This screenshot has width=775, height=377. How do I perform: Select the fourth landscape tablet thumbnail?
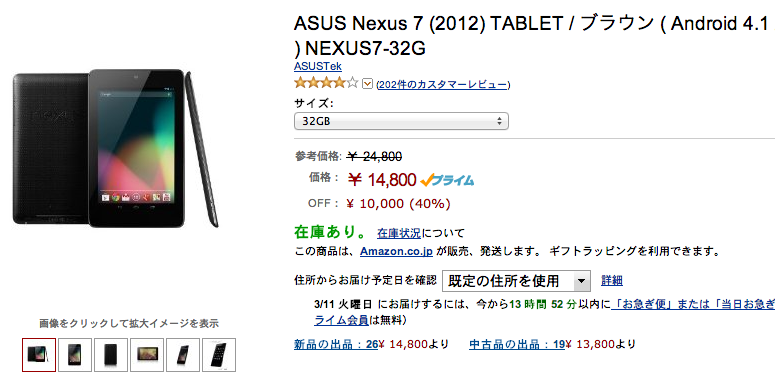[x=147, y=355]
